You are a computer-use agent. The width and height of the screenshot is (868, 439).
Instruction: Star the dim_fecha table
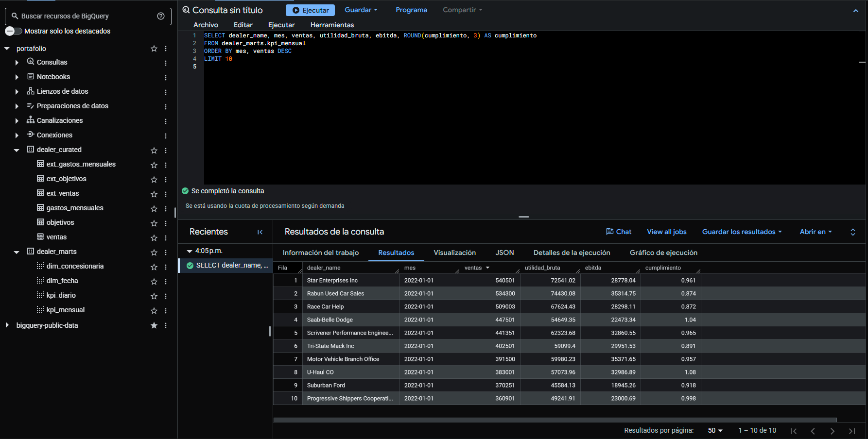[x=154, y=282]
